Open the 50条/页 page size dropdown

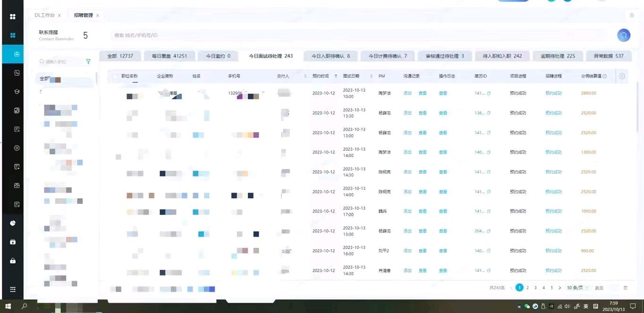coord(578,288)
